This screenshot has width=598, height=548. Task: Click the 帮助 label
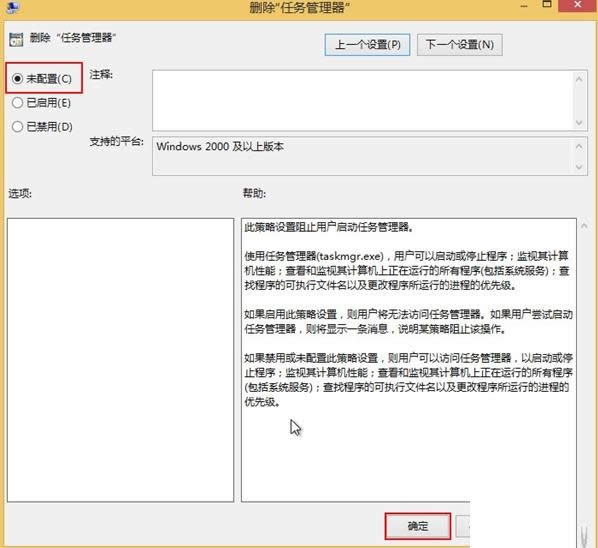[254, 193]
